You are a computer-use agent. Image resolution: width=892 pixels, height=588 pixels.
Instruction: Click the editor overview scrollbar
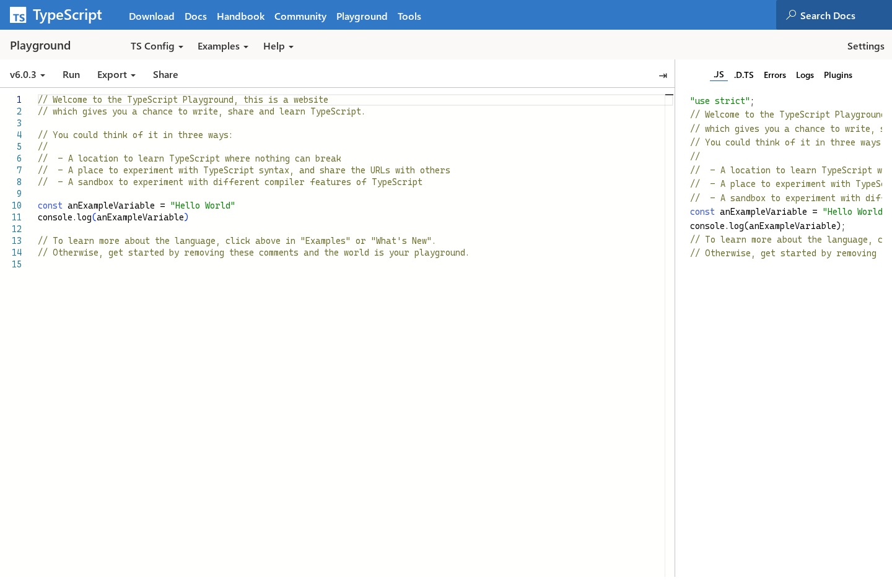click(669, 334)
